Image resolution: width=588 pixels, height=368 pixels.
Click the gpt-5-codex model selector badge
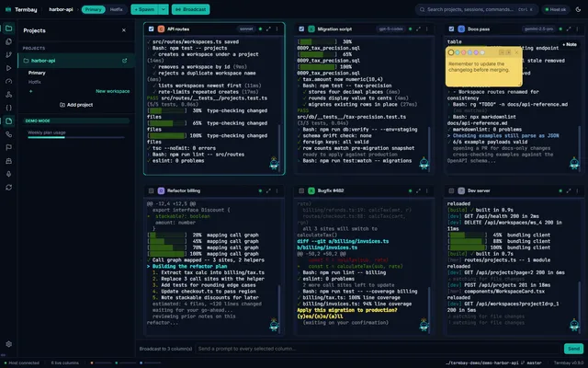[x=391, y=29]
